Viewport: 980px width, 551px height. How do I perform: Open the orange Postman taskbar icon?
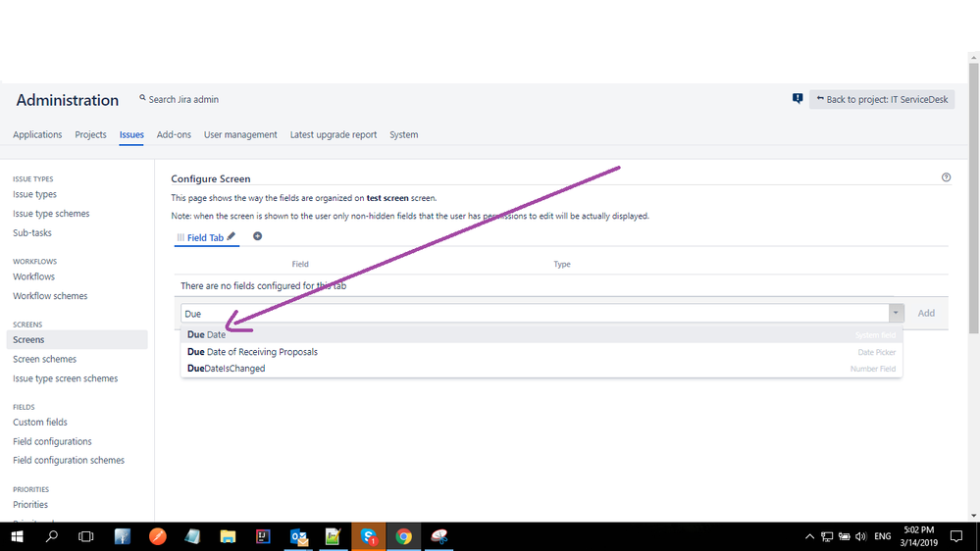click(x=158, y=536)
